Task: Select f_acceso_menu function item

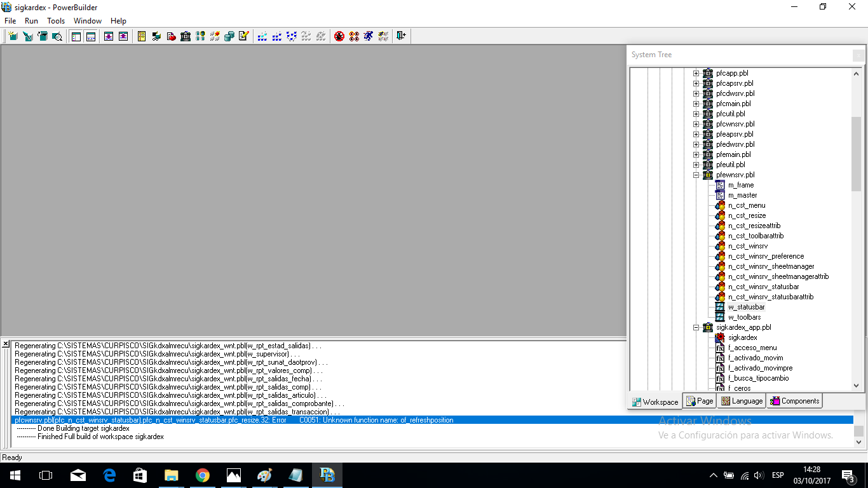Action: tap(752, 348)
